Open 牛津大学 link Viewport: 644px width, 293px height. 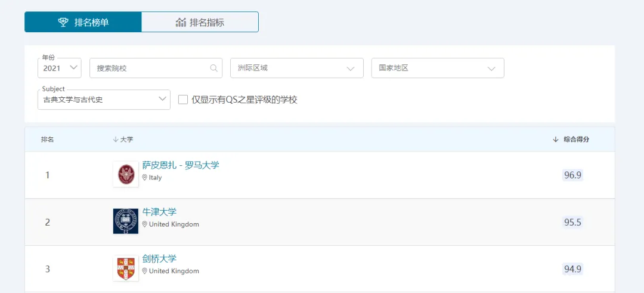coord(159,212)
